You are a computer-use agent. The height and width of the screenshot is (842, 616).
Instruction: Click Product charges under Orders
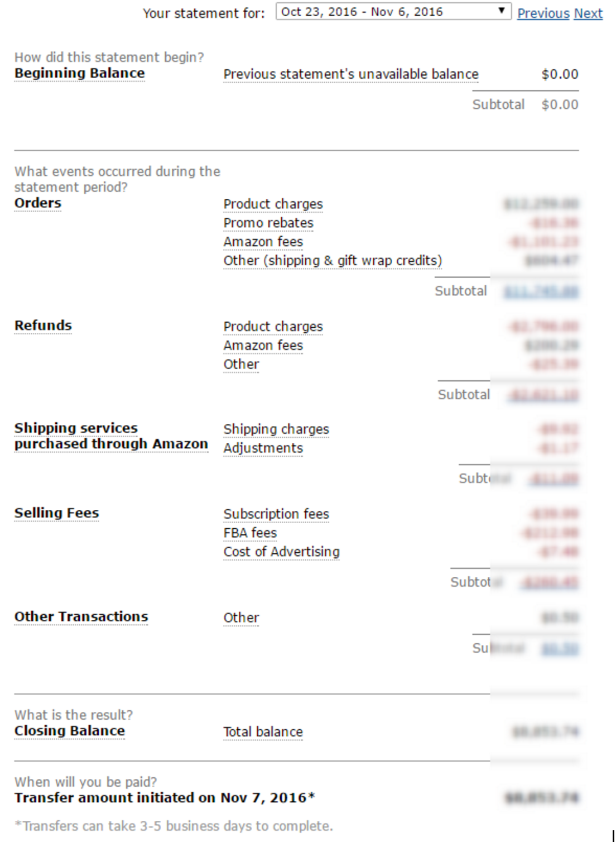(x=273, y=204)
